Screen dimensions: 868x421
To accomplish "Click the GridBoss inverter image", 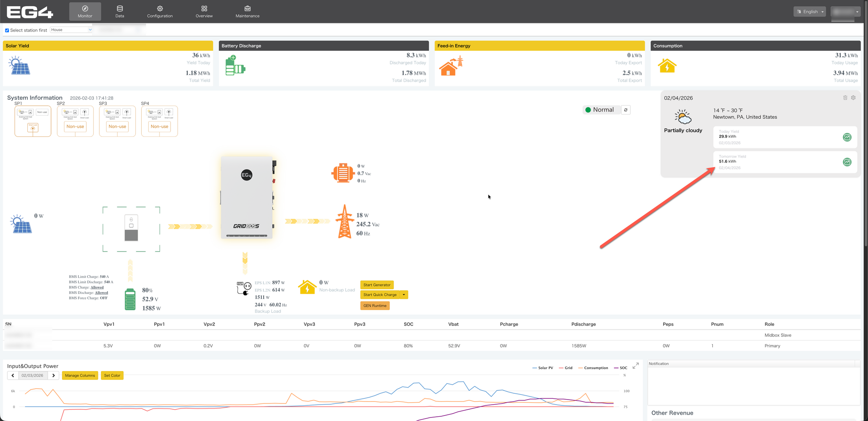I will [x=247, y=198].
